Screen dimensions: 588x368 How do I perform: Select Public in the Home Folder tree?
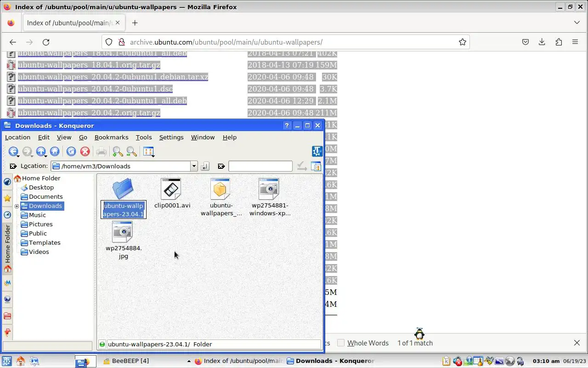(38, 233)
